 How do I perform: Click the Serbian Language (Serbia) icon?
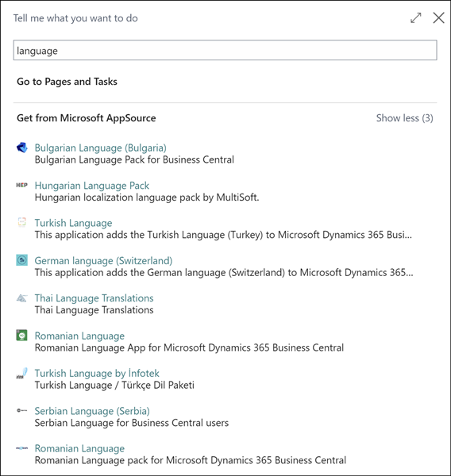point(22,410)
